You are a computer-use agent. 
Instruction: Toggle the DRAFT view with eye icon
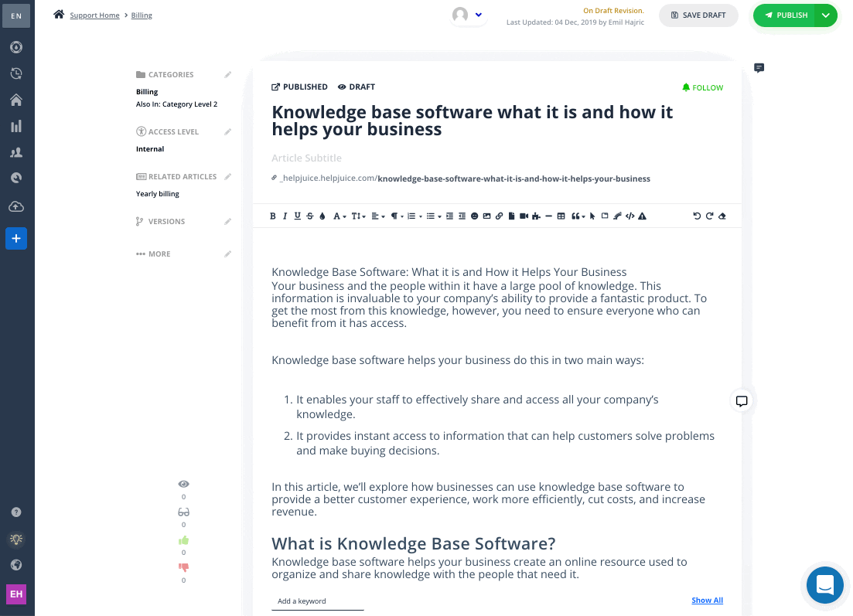pyautogui.click(x=357, y=87)
